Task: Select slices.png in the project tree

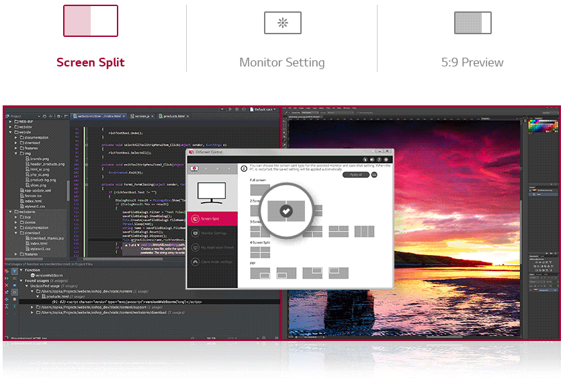Action: click(x=36, y=185)
